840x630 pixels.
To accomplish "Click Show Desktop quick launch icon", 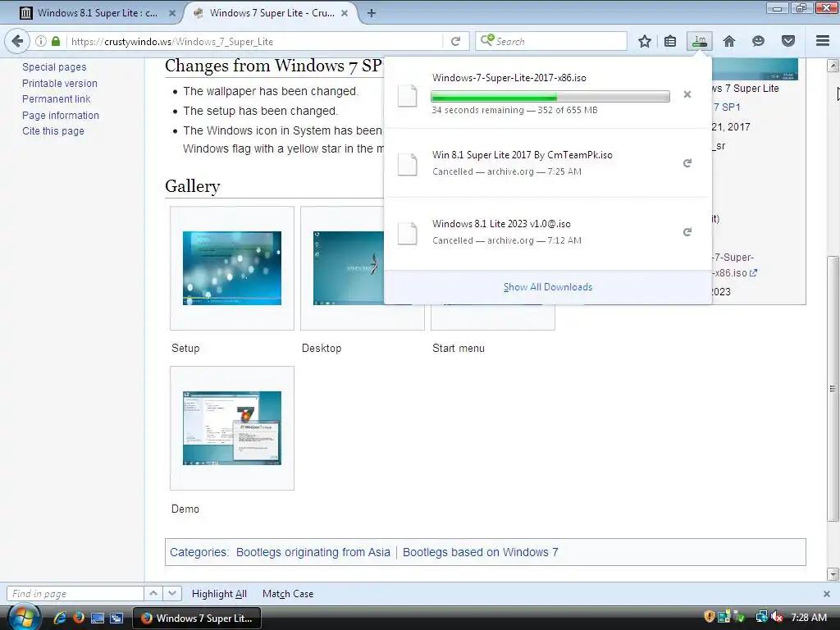I will point(98,618).
